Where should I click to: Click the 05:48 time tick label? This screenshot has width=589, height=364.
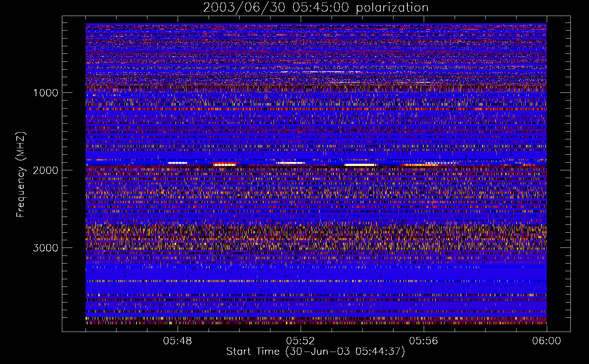(x=178, y=341)
